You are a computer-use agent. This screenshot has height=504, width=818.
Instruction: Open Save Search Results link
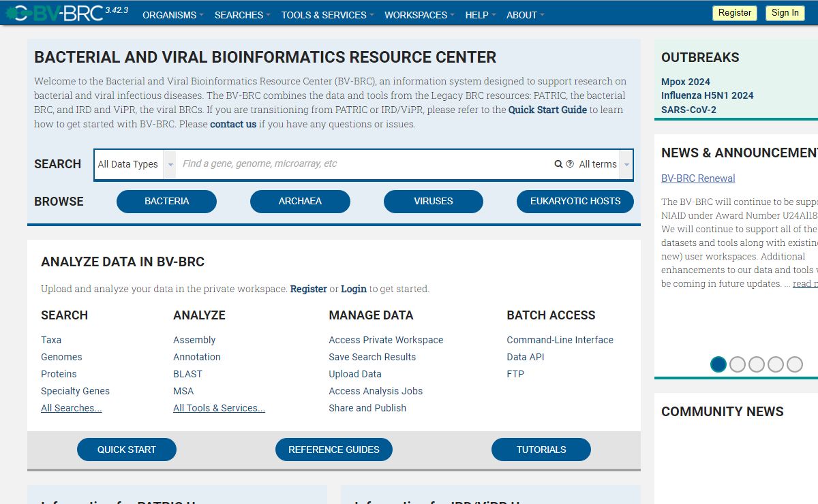(x=372, y=357)
